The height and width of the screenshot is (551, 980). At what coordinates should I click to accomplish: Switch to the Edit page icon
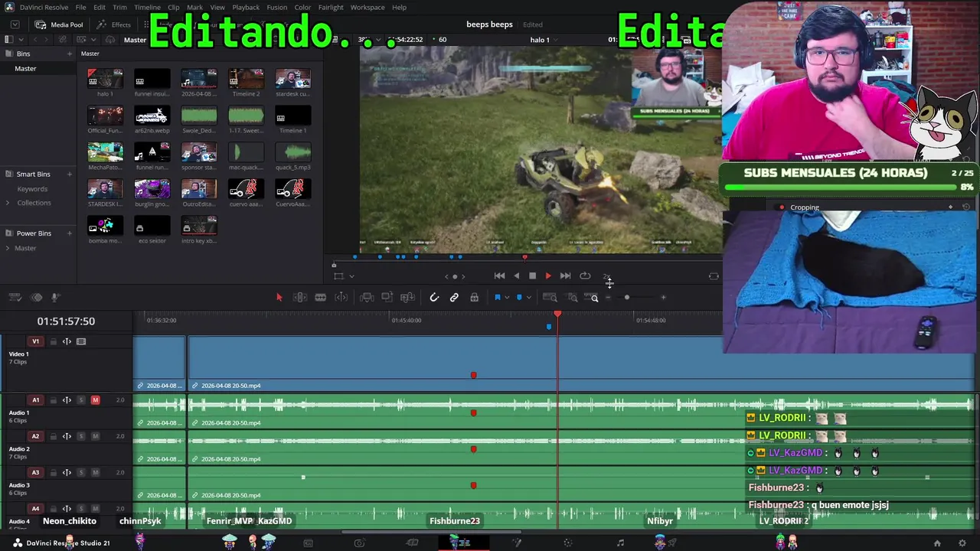464,543
